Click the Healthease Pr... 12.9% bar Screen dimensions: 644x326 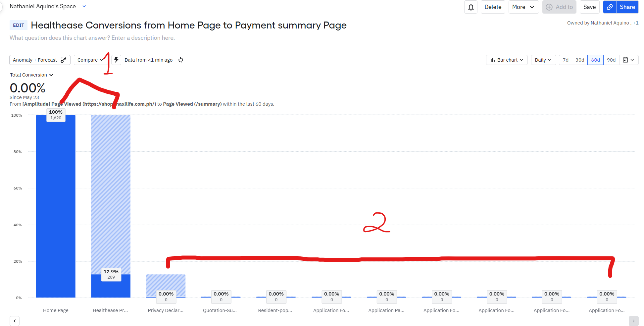tap(111, 286)
